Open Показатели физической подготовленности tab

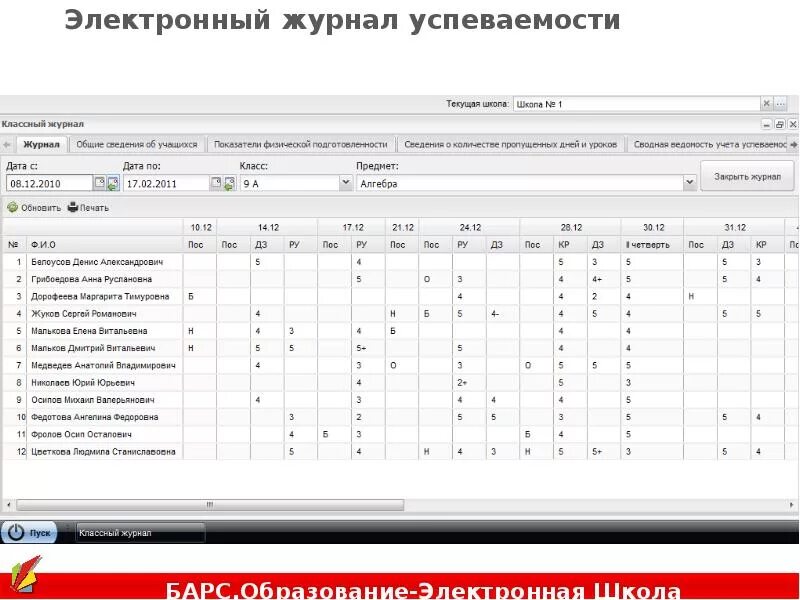tap(301, 144)
